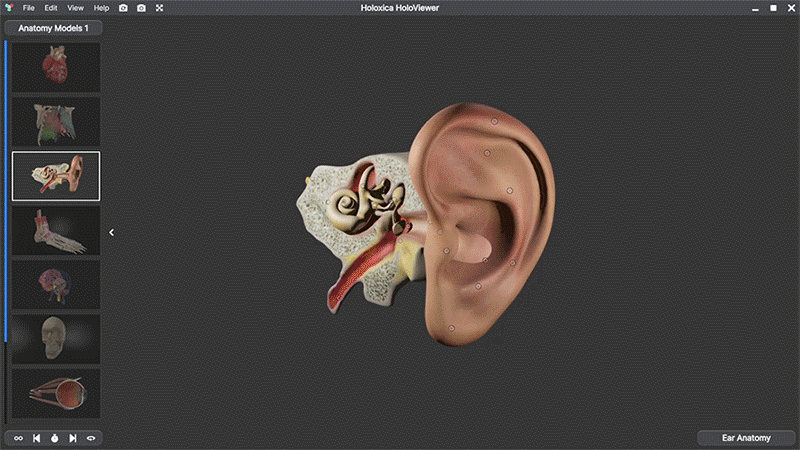Screen dimensions: 800x450
Task: Close the HoloViewer window
Action: pyautogui.click(x=791, y=8)
